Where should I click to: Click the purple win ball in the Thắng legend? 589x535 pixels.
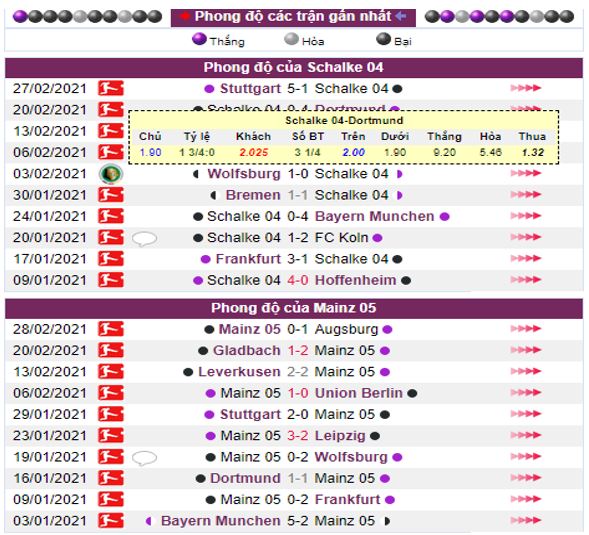tap(199, 39)
